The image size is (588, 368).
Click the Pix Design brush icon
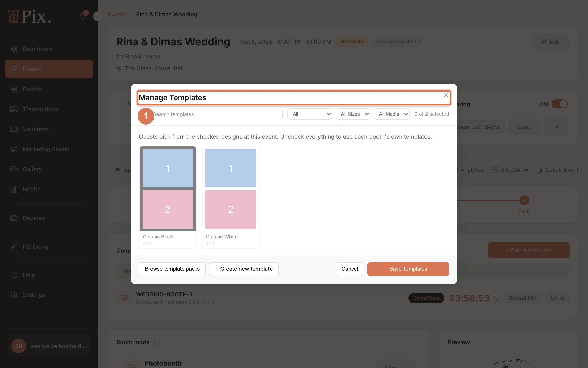14,247
